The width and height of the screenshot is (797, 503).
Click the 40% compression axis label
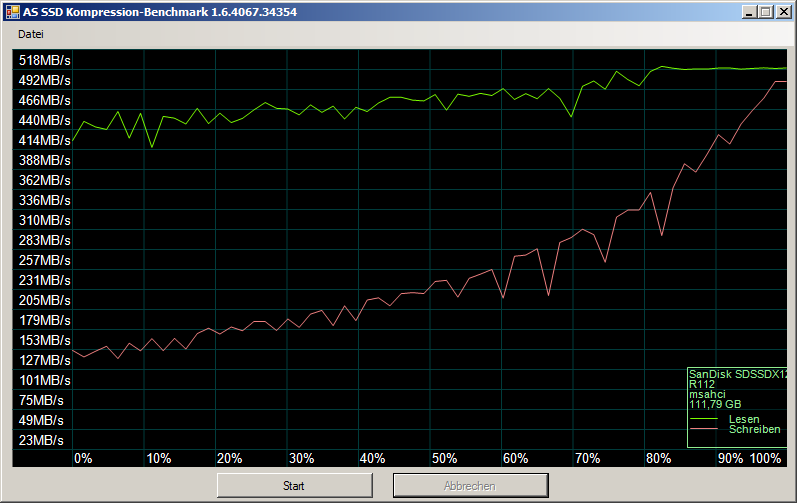373,458
